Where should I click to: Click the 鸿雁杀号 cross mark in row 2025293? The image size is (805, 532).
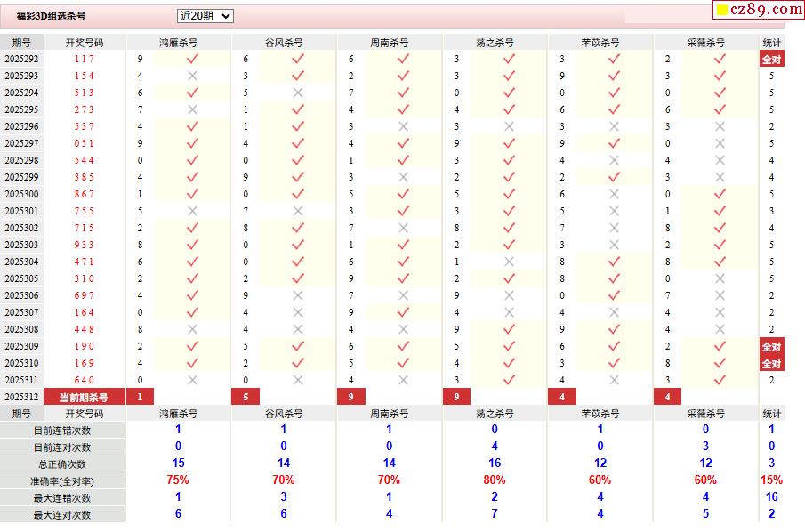192,76
